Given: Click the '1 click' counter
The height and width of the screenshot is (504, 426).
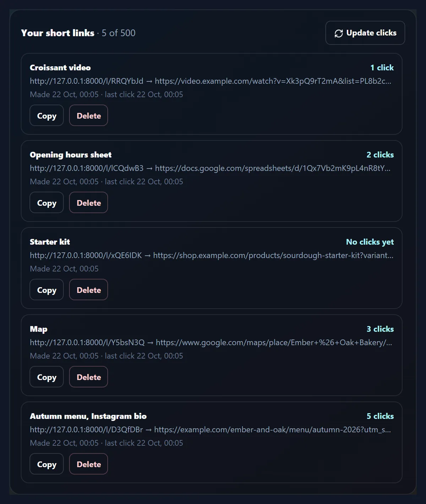Looking at the screenshot, I should pos(382,68).
